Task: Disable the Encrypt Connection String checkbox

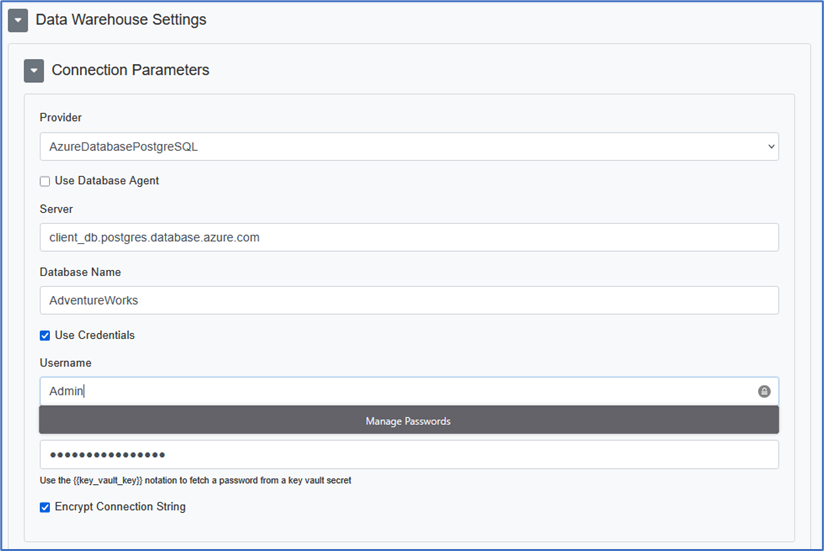Action: point(45,507)
